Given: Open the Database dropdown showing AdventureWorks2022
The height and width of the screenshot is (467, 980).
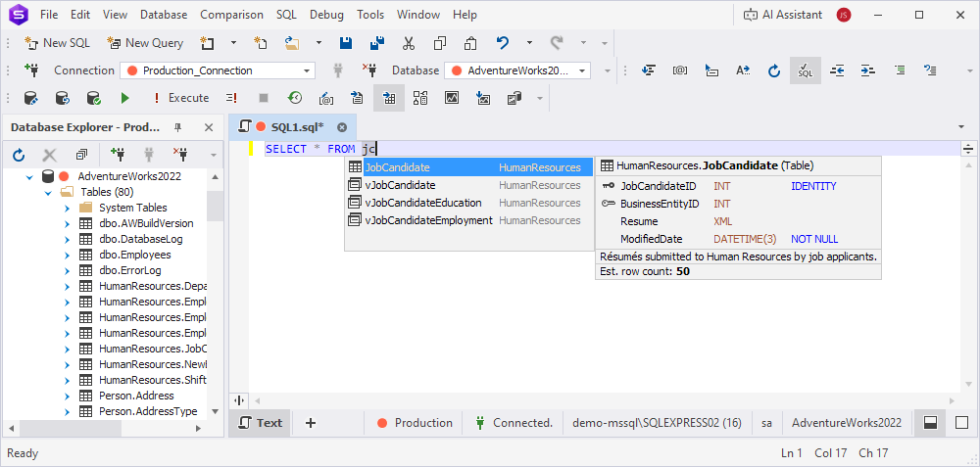Looking at the screenshot, I should click(583, 70).
